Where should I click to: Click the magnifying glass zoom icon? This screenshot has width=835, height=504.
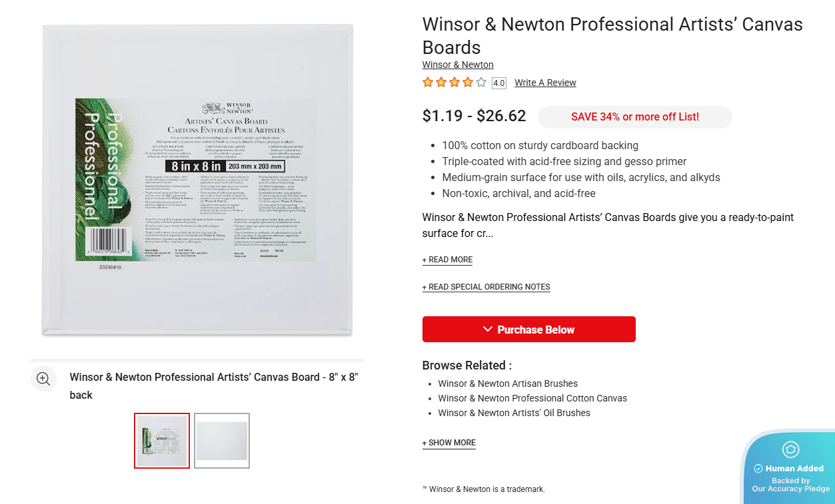[x=43, y=379]
